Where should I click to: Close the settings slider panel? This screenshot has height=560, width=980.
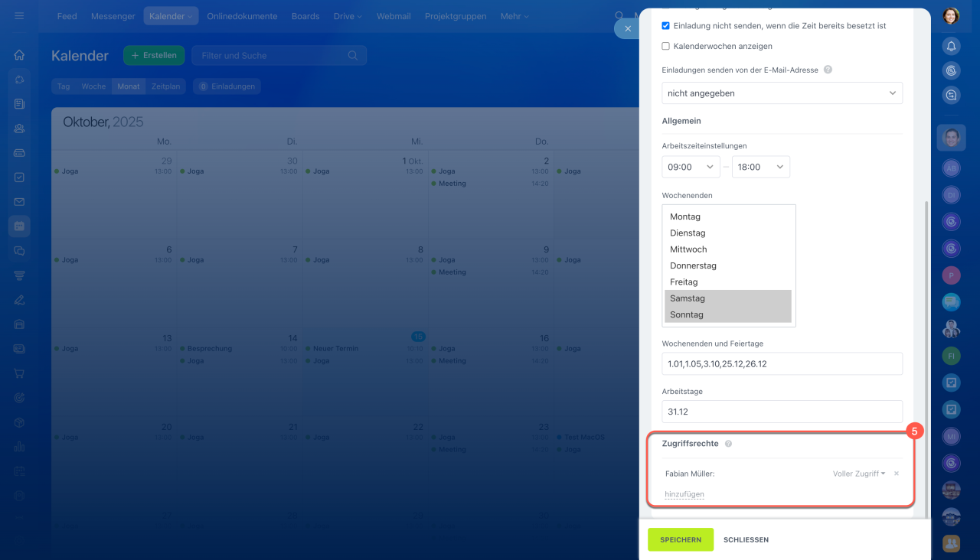(627, 28)
